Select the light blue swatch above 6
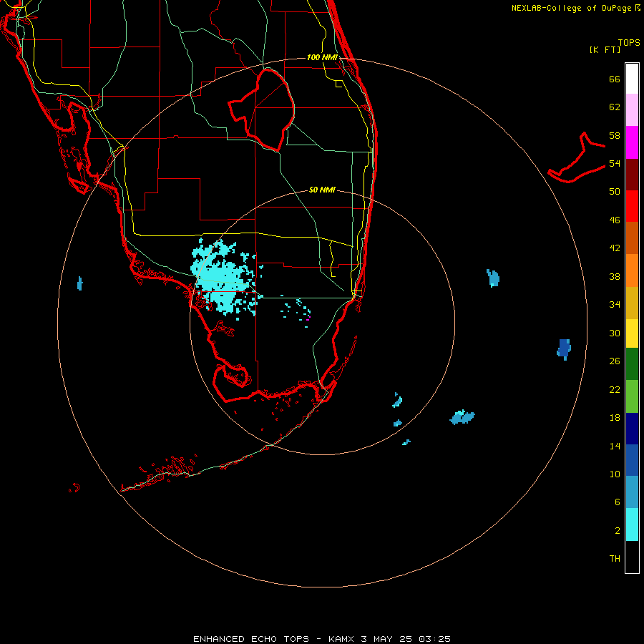 [x=632, y=492]
